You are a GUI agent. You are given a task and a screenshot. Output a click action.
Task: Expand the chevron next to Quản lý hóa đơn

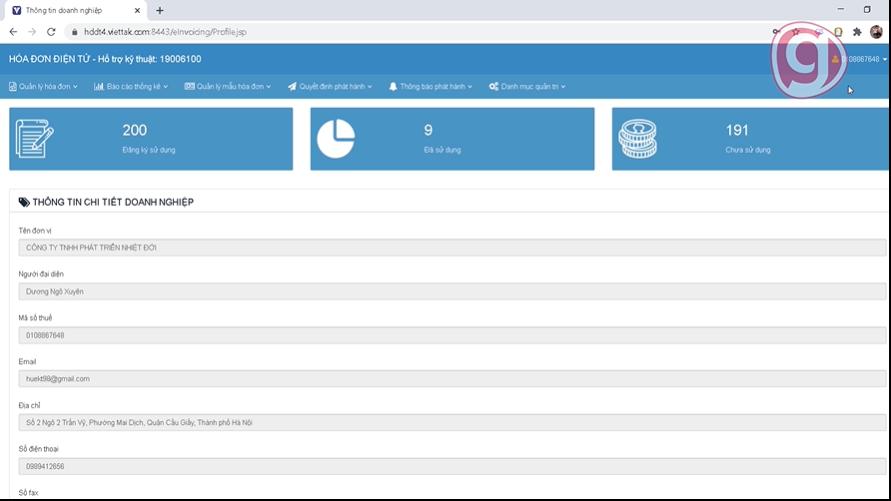[x=75, y=87]
